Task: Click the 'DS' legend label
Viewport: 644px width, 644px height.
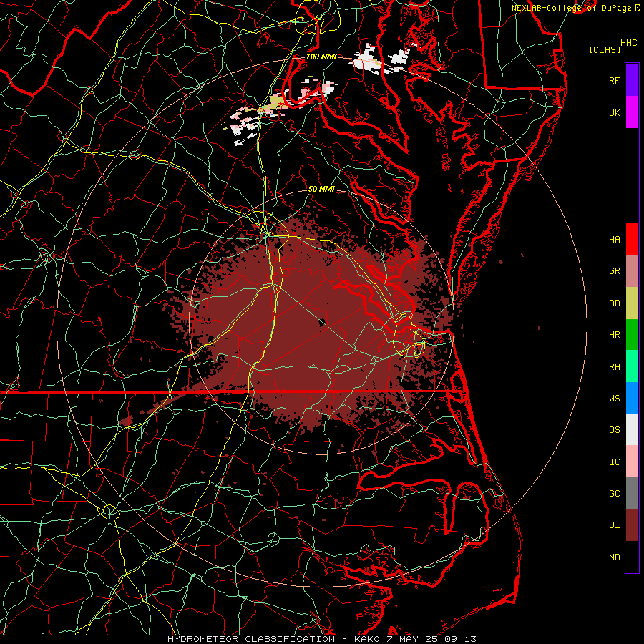Action: (x=614, y=430)
